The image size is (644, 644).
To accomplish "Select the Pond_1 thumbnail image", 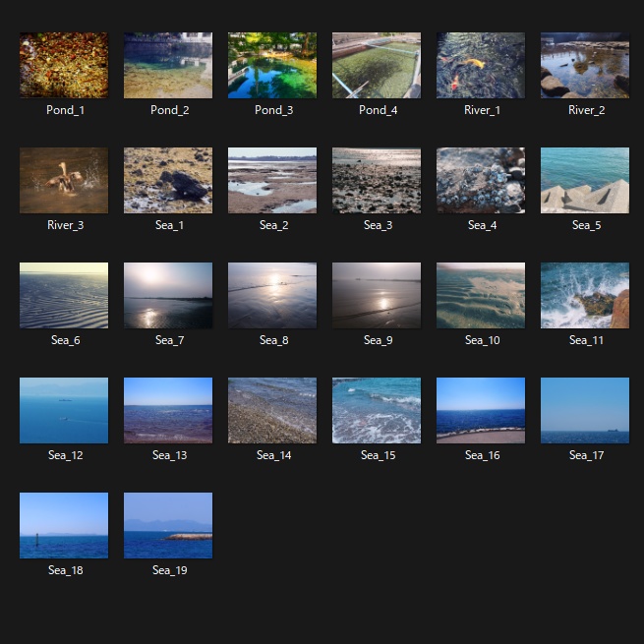I will click(64, 65).
